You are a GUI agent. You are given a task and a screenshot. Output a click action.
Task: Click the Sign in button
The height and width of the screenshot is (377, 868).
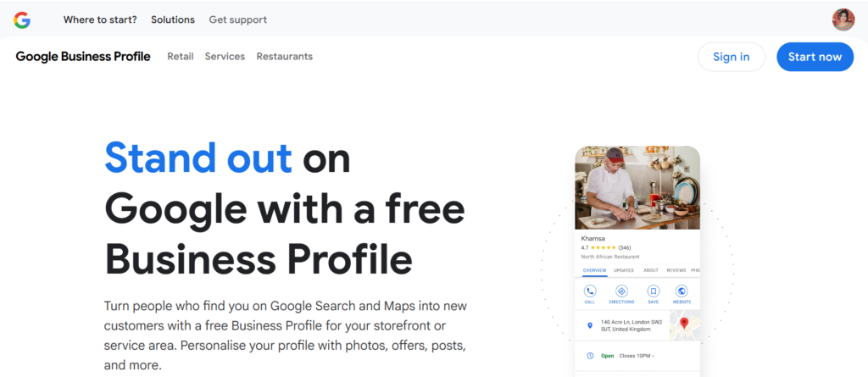coord(731,57)
